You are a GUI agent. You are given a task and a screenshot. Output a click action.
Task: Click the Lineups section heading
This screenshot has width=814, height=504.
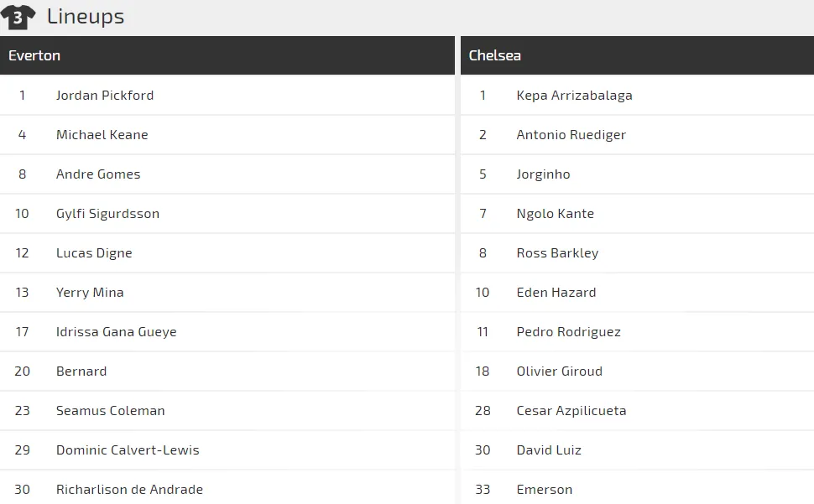tap(86, 17)
